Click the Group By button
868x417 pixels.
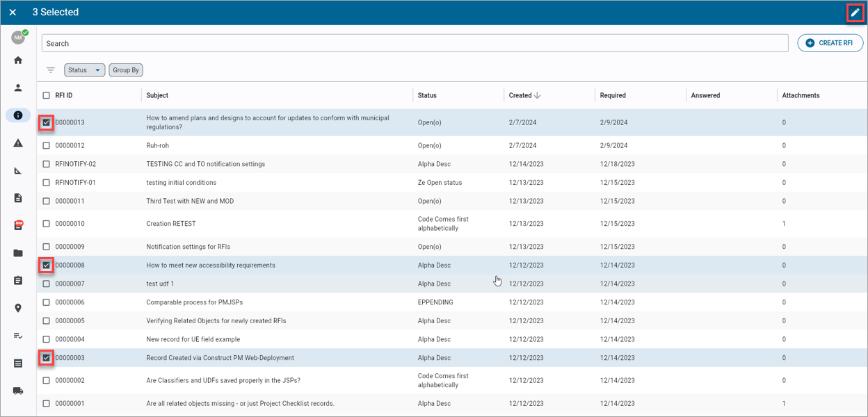[126, 70]
